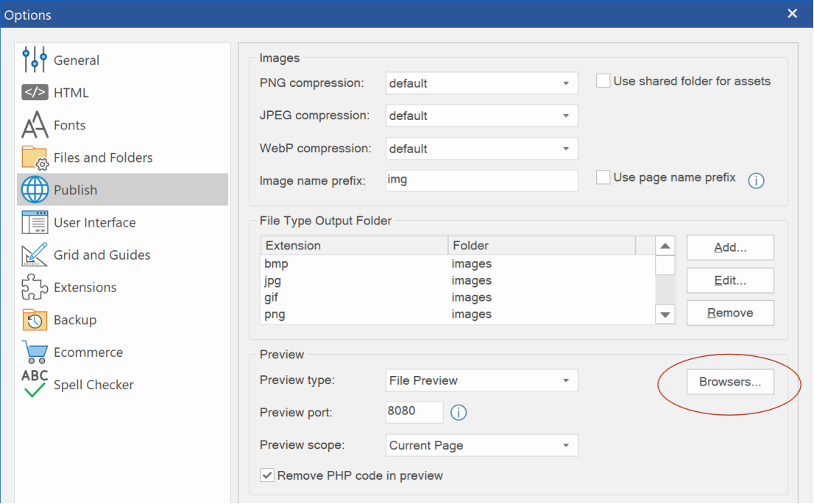The width and height of the screenshot is (814, 504).
Task: Uncheck Remove PHP code in preview
Action: [267, 475]
